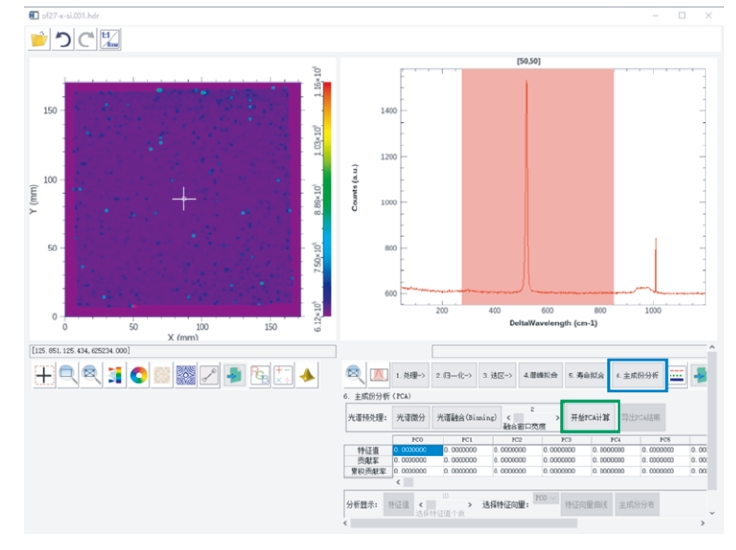
Task: Click the undo arrow icon
Action: pos(63,39)
